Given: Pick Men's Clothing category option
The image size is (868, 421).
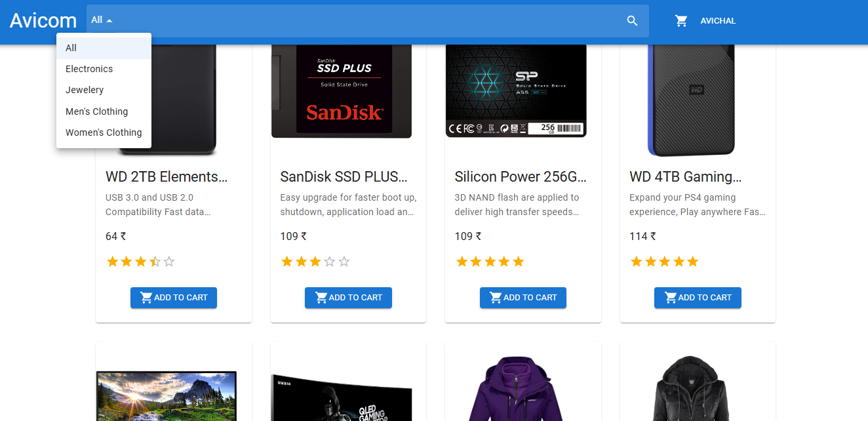Looking at the screenshot, I should coord(104,111).
